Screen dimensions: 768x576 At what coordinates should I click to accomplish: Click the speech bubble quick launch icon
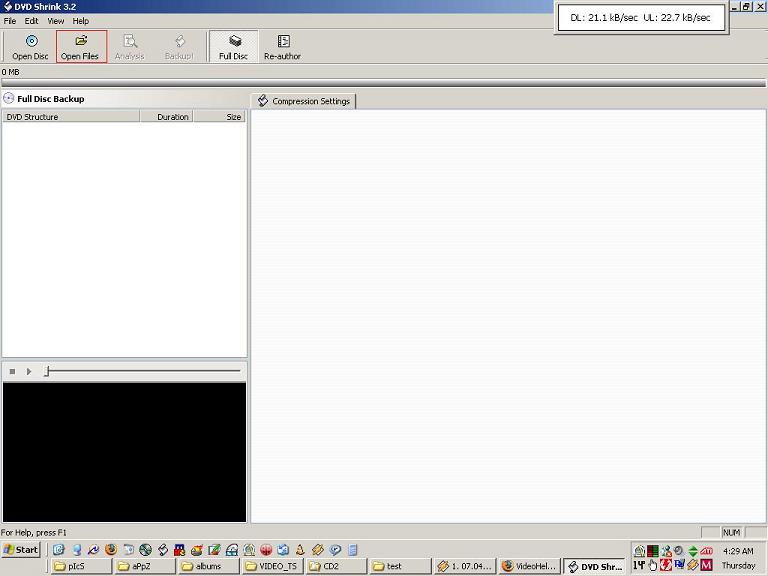click(335, 550)
